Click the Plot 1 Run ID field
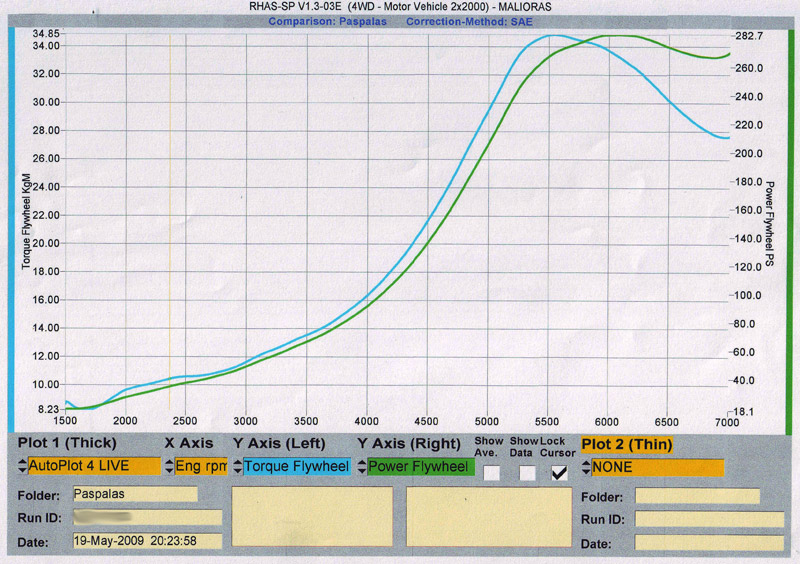800x564 pixels. coord(147,518)
